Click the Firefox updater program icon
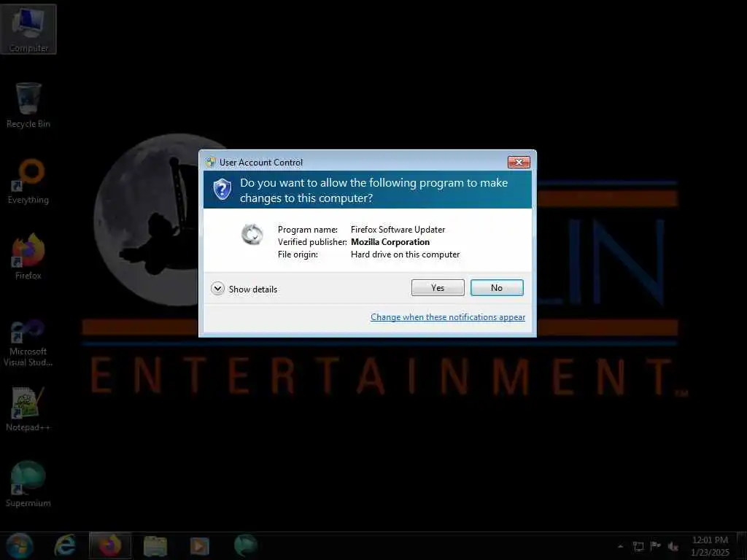Screen dimensions: 747x560 (252, 234)
